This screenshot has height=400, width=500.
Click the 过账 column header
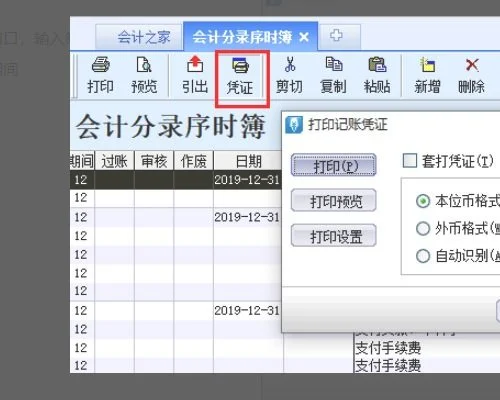point(115,161)
